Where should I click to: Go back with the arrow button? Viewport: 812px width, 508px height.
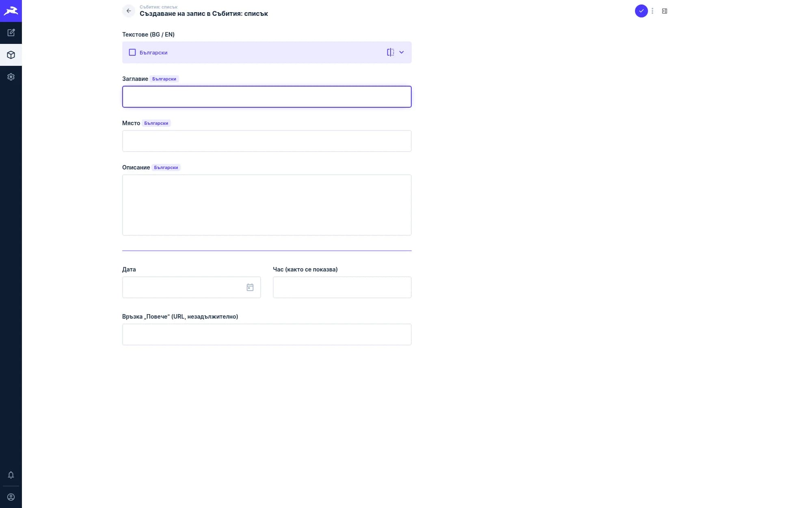[129, 11]
